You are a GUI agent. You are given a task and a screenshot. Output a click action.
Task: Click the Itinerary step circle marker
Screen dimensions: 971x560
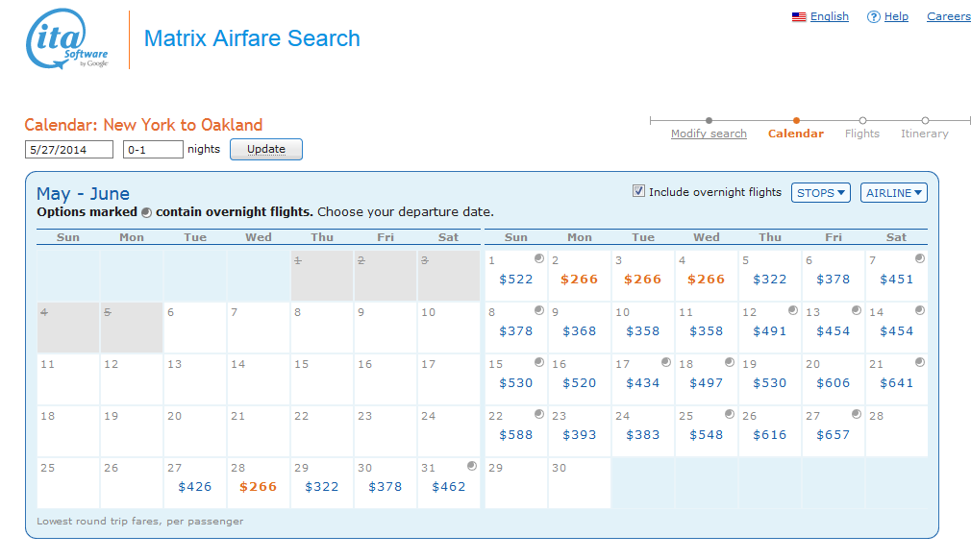pos(925,121)
